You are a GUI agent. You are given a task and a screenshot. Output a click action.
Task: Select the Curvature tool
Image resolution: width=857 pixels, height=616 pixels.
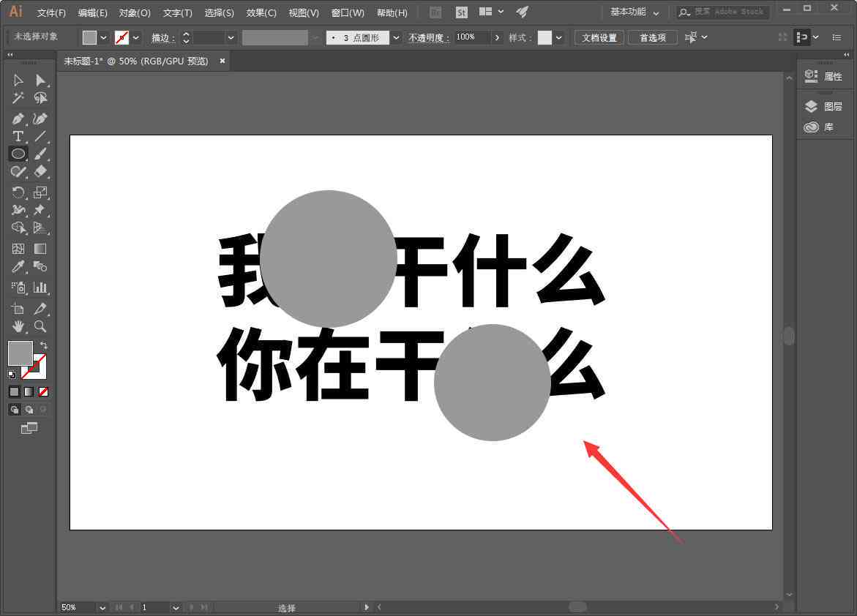coord(40,119)
